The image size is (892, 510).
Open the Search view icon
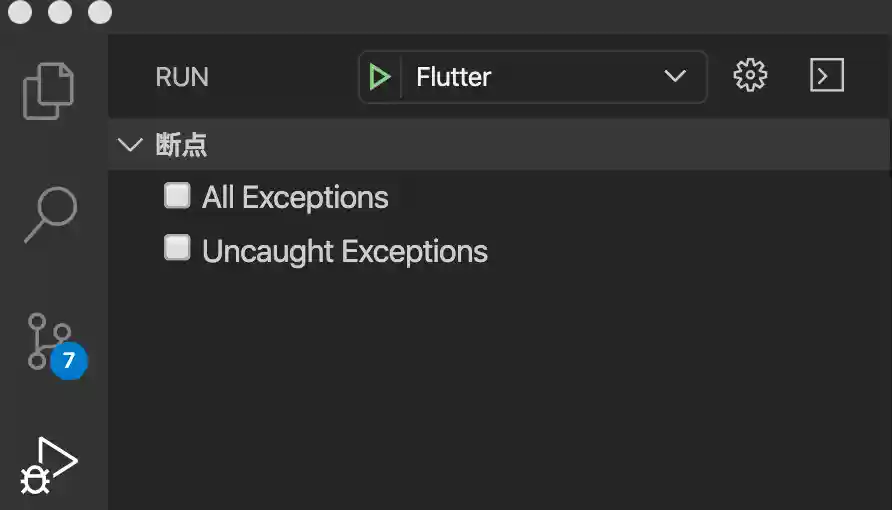coord(49,214)
